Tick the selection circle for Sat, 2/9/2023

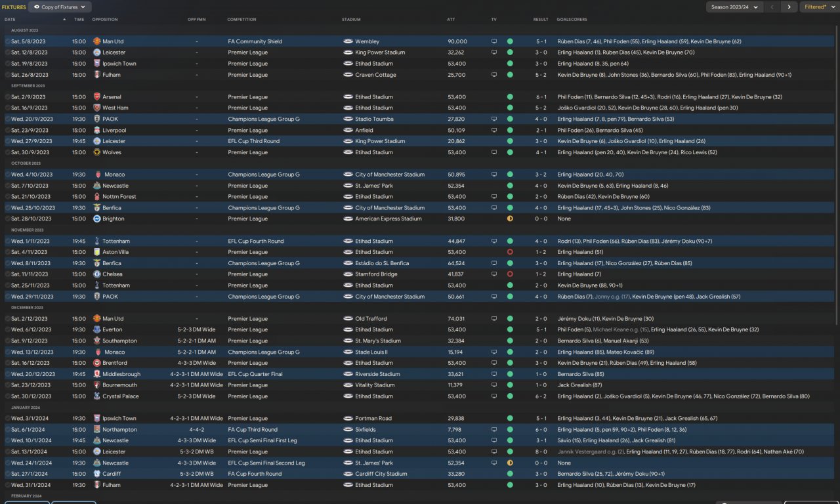tap(8, 97)
